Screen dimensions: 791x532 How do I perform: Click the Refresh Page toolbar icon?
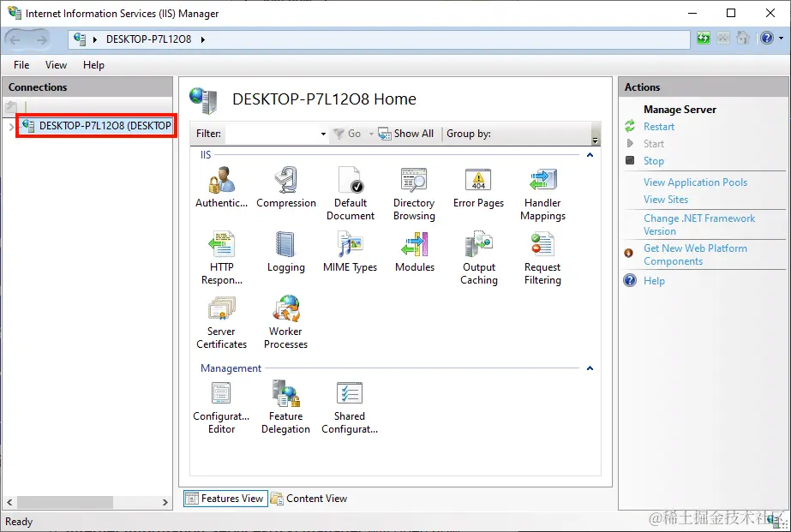704,39
